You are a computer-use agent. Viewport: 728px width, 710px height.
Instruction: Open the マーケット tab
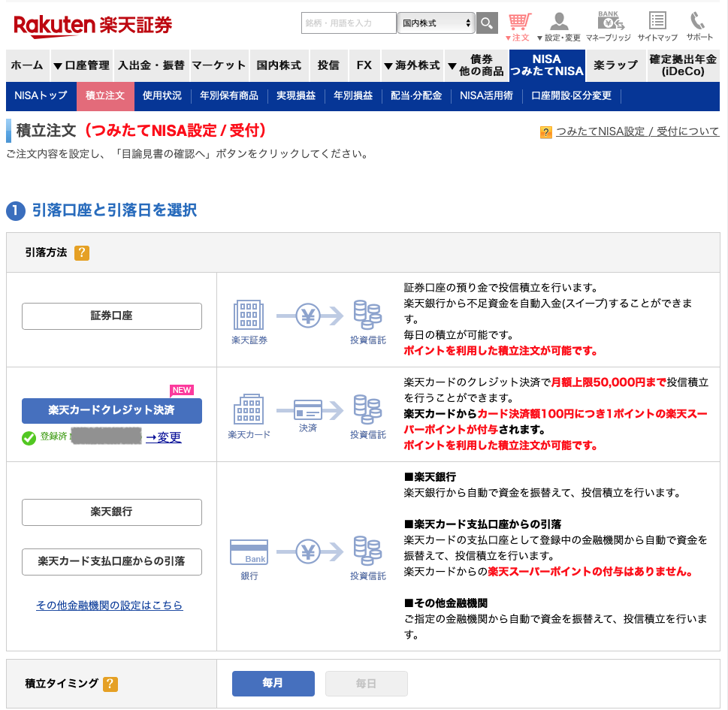pos(219,65)
